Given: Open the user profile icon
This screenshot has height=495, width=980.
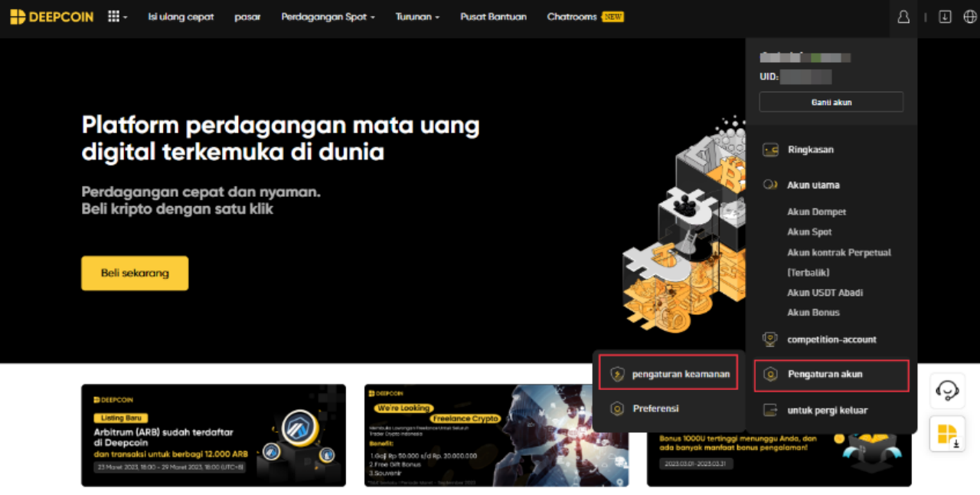Looking at the screenshot, I should [903, 17].
